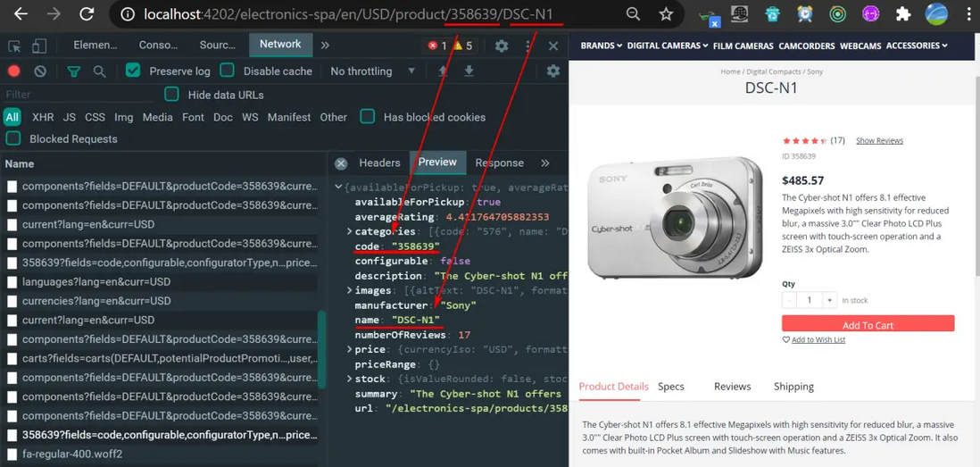Expand the DIGITAL CAMERAS menu

pyautogui.click(x=668, y=46)
